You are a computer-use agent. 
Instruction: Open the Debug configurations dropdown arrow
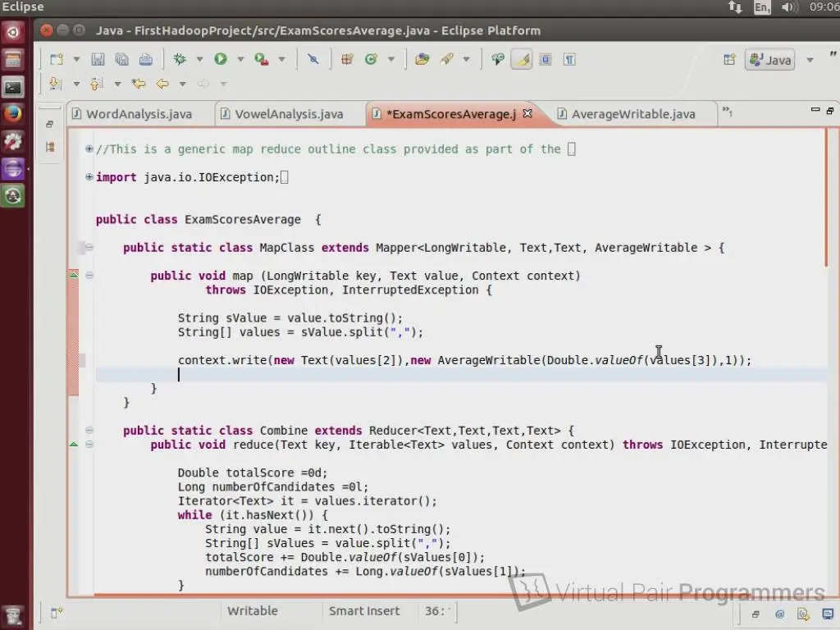(x=199, y=59)
